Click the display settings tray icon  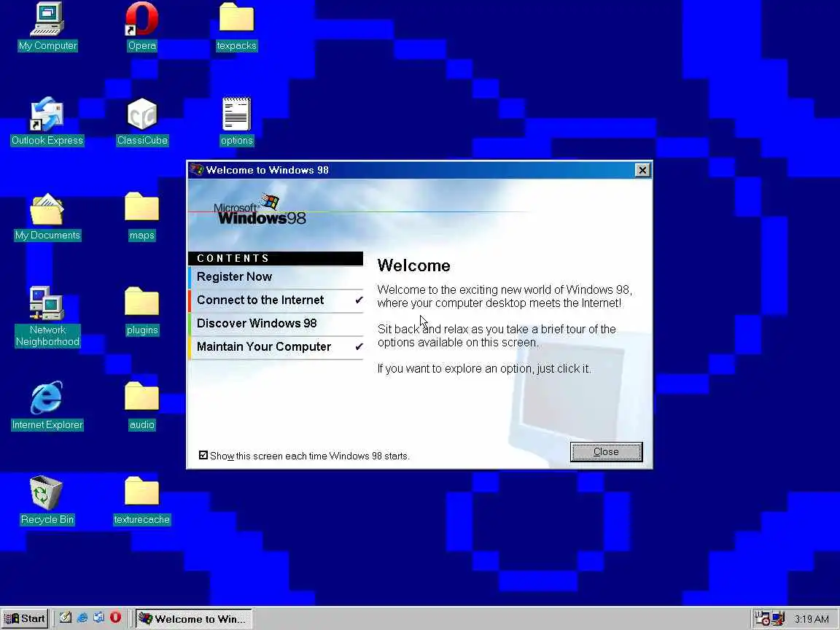click(778, 618)
